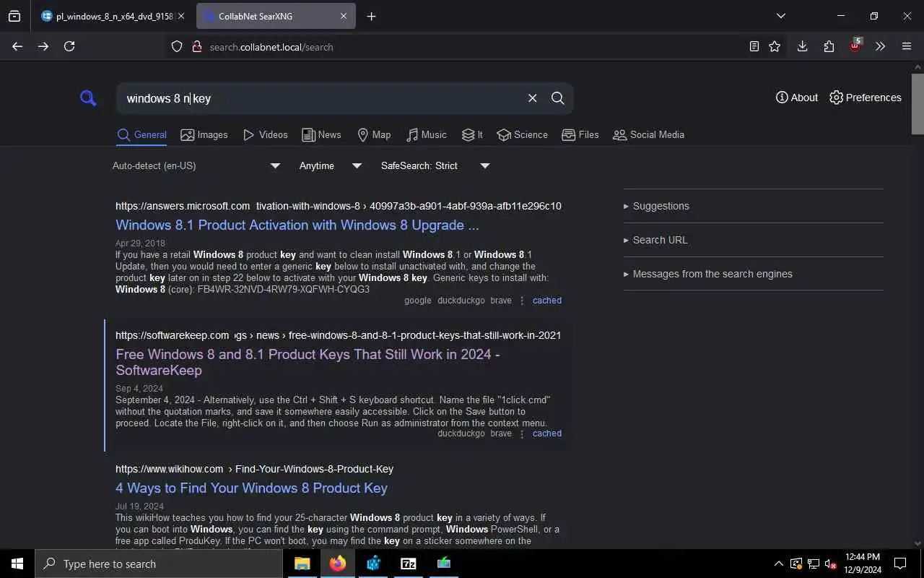Open the Anytime time range dropdown
Image resolution: width=924 pixels, height=578 pixels.
[330, 165]
